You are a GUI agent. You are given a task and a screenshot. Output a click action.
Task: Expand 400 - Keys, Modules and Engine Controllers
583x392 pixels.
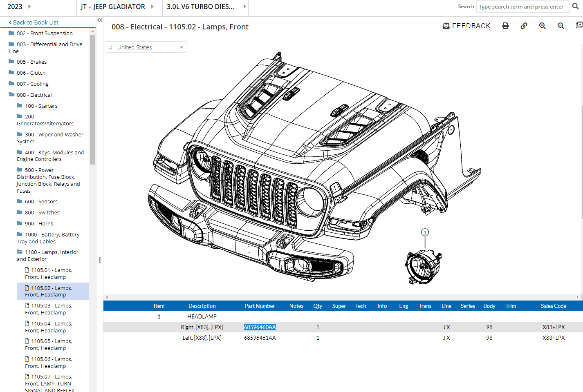click(50, 156)
